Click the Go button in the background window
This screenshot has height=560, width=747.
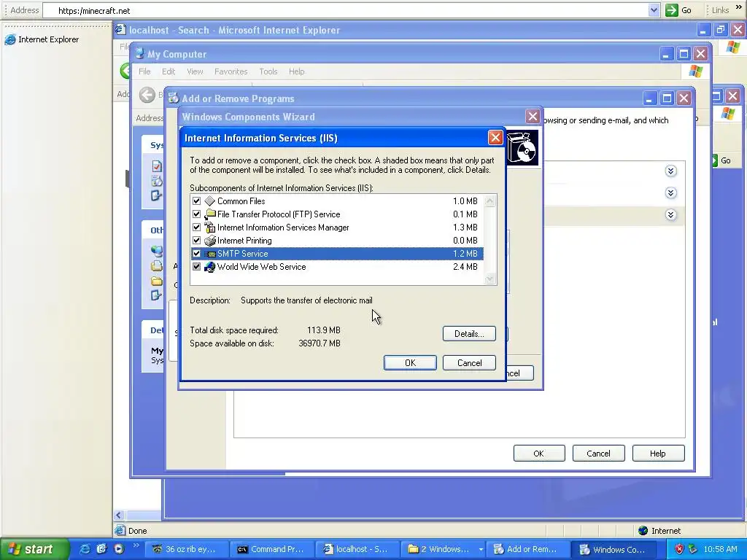pos(721,160)
